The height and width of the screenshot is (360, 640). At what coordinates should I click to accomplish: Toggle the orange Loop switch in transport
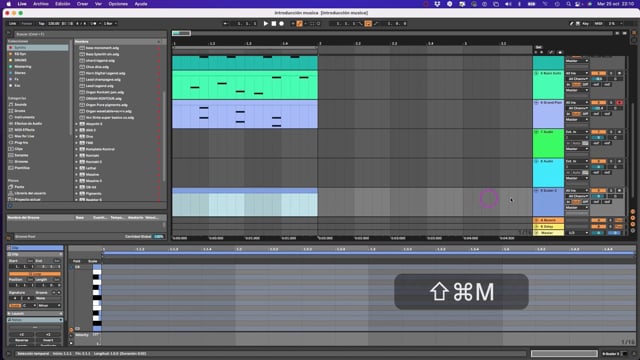[368, 24]
